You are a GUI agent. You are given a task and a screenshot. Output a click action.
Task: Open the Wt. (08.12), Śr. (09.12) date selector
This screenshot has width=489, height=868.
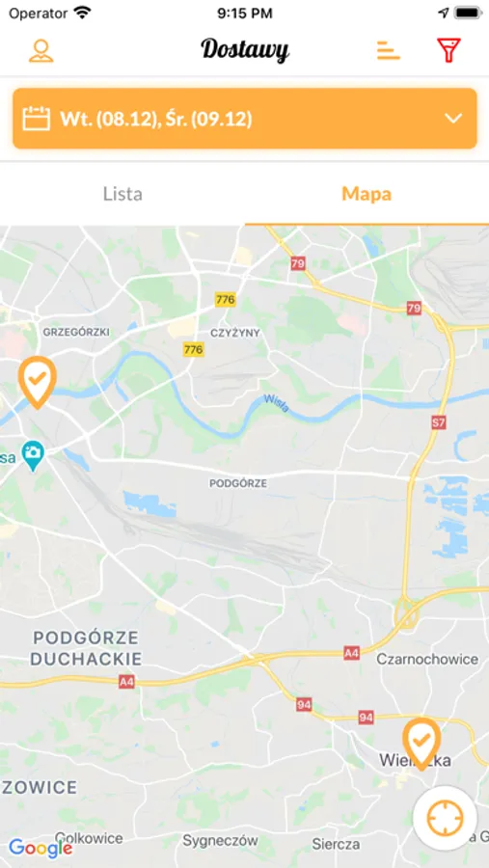[x=245, y=119]
